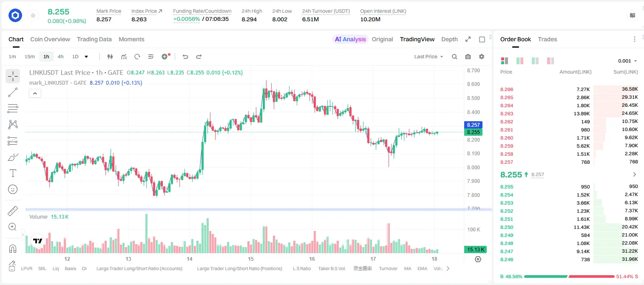The image size is (644, 285).
Task: Change order book precision 0.001 dropdown
Action: pos(627,61)
